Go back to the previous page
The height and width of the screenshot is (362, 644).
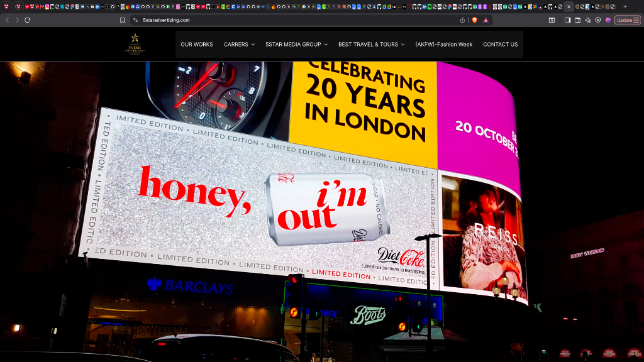coord(8,20)
